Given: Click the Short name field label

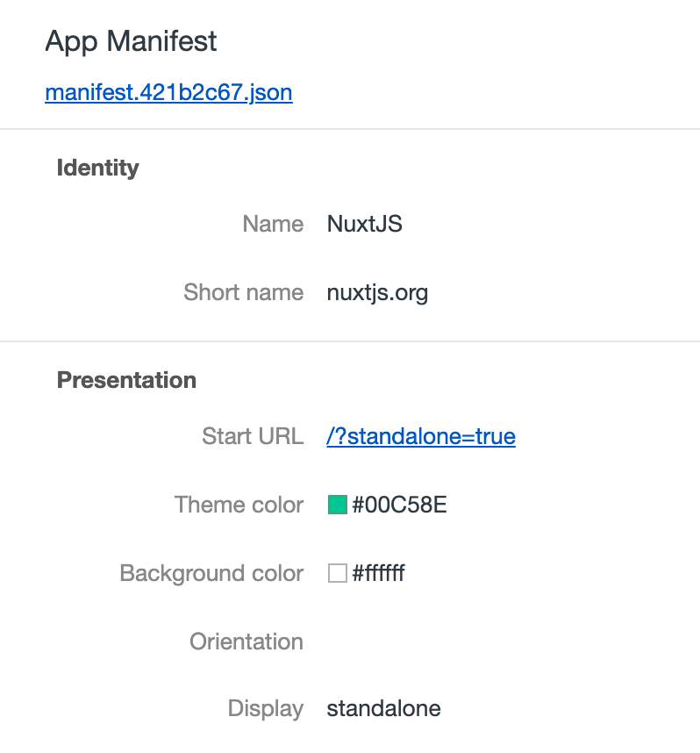Looking at the screenshot, I should click(243, 292).
